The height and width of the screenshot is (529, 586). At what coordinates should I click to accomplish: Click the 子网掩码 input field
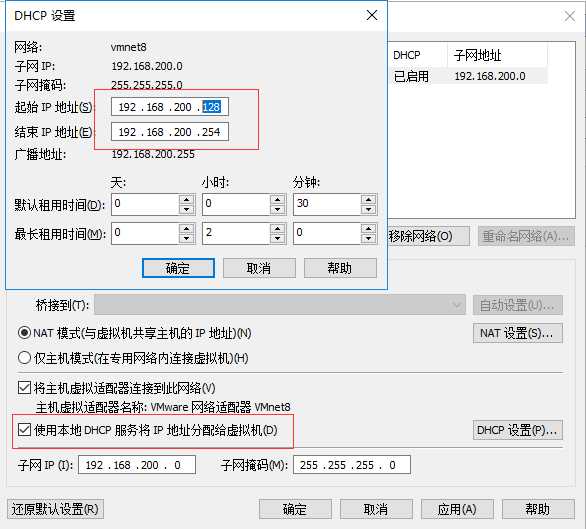point(352,465)
